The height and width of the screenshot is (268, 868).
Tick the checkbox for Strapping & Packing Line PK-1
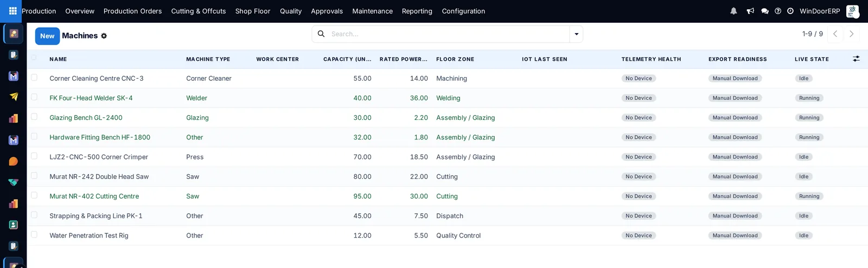34,215
